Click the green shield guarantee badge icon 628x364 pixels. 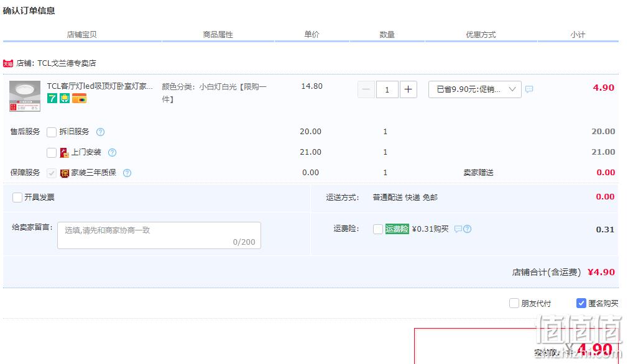pyautogui.click(x=65, y=98)
